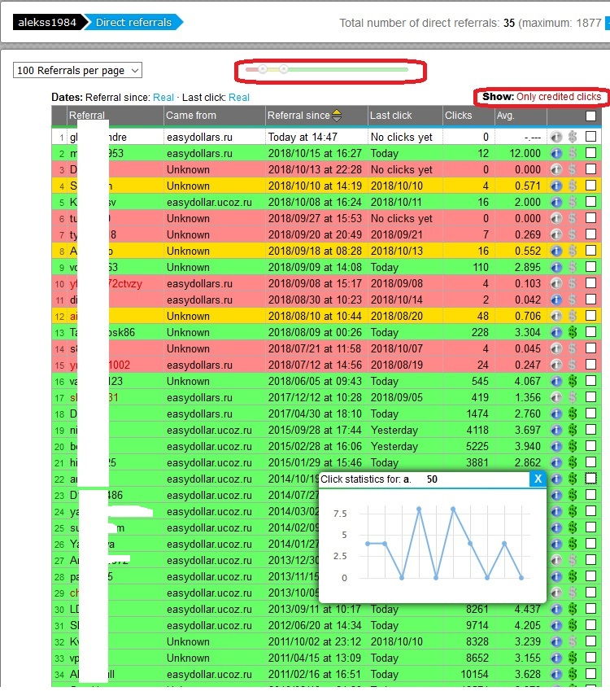610x700 pixels.
Task: Click green dollar icon in row 18
Action: (573, 413)
